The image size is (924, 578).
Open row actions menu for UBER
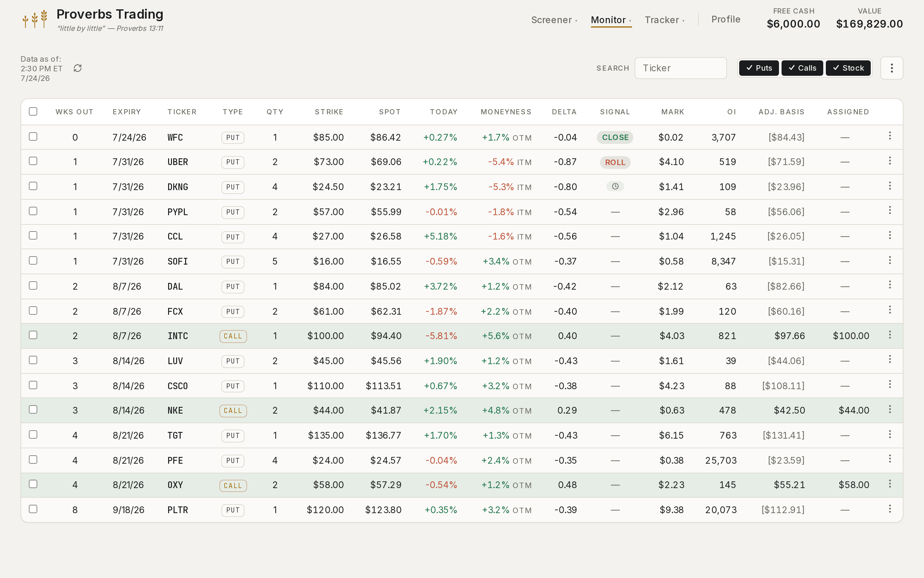click(890, 161)
